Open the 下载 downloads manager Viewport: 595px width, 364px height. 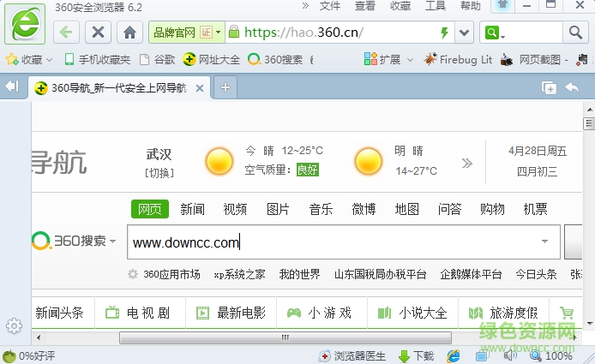click(x=417, y=355)
